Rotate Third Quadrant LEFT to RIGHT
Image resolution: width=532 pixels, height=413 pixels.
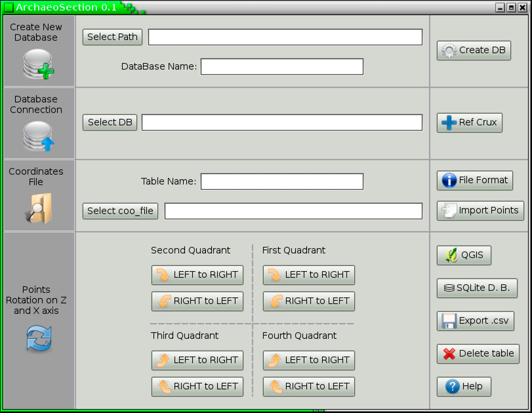197,360
